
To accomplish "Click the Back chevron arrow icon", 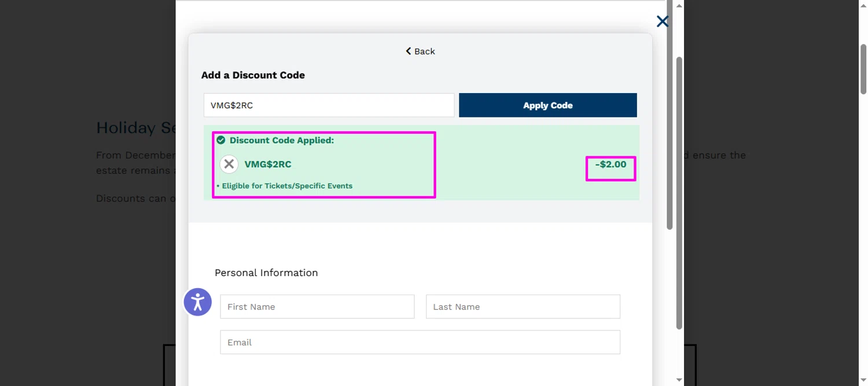I will 408,52.
